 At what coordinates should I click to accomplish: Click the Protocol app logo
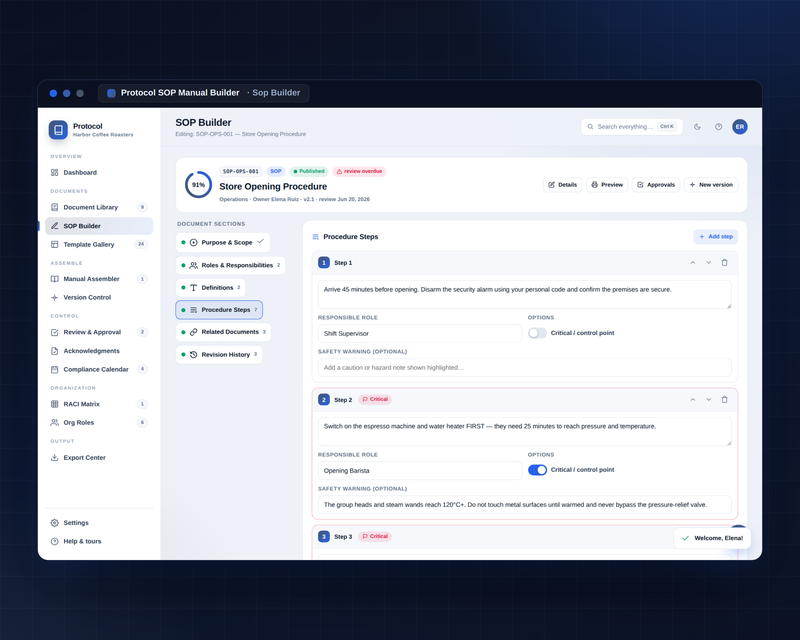point(58,130)
